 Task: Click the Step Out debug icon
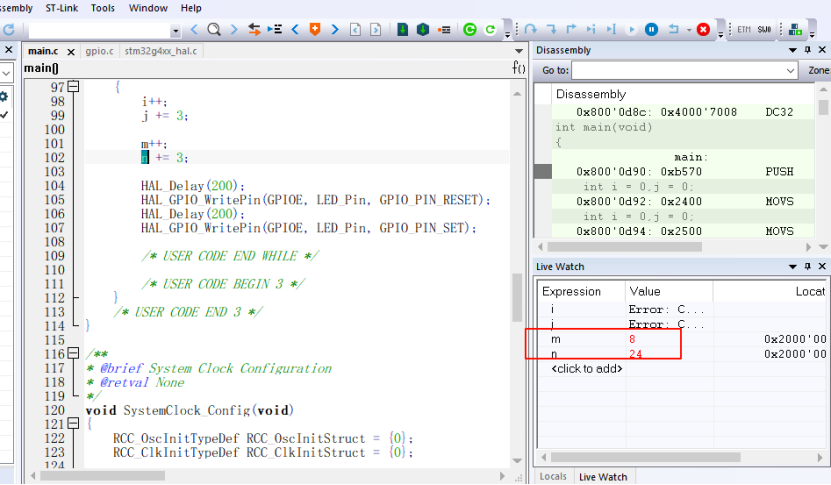(571, 29)
